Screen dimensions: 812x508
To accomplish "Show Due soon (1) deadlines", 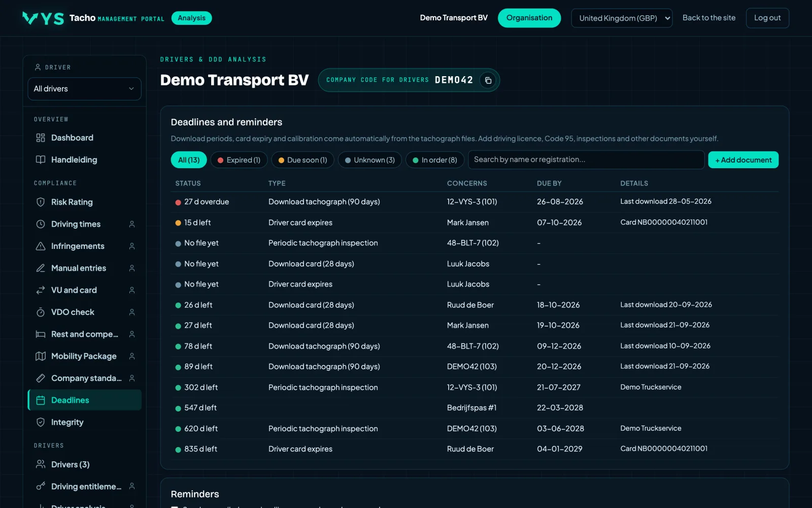I will [302, 160].
